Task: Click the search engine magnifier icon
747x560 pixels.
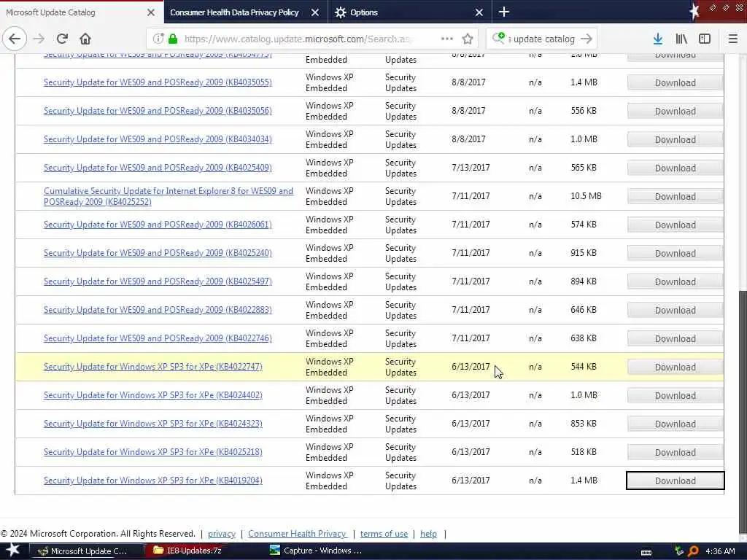Action: point(498,39)
